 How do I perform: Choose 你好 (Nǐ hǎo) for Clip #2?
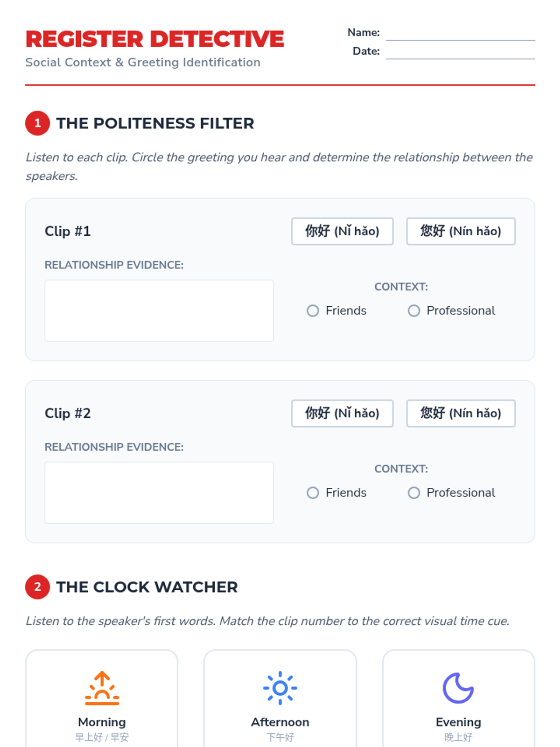tap(342, 413)
